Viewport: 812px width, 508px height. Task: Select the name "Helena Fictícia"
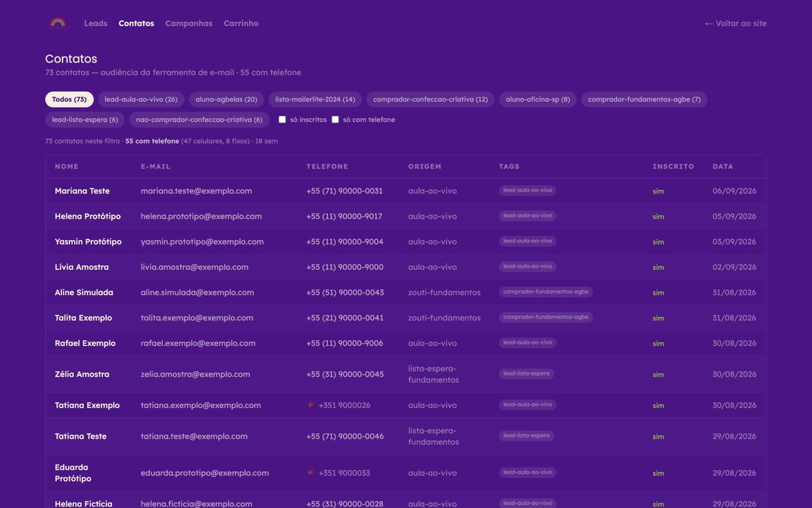coord(83,503)
